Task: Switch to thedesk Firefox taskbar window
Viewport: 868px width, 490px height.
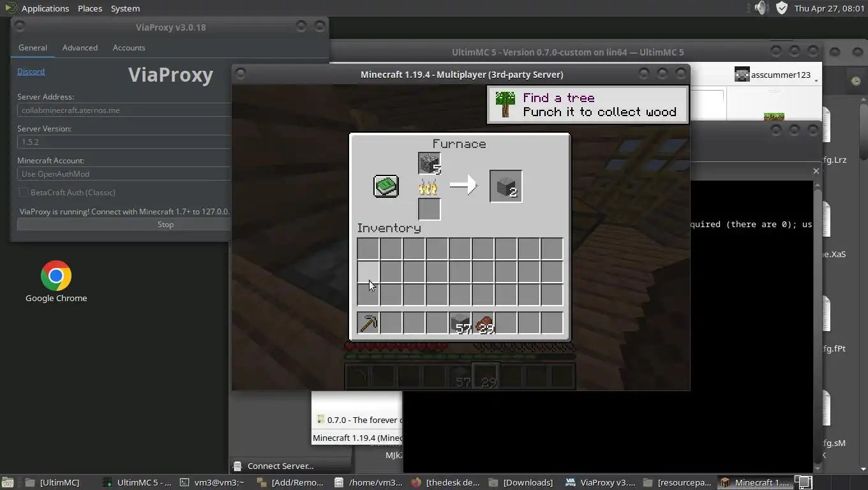Action: [446, 482]
